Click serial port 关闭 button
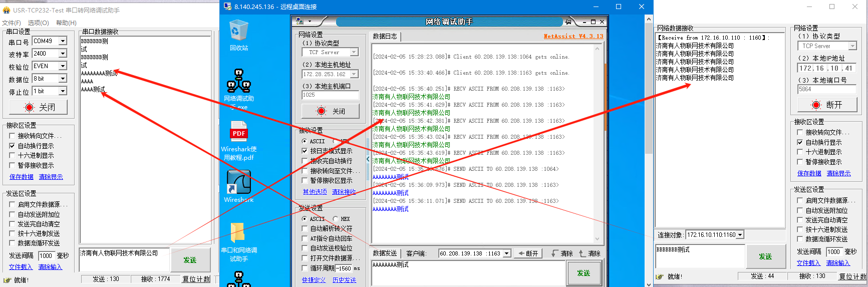This screenshot has height=287, width=868. [38, 107]
